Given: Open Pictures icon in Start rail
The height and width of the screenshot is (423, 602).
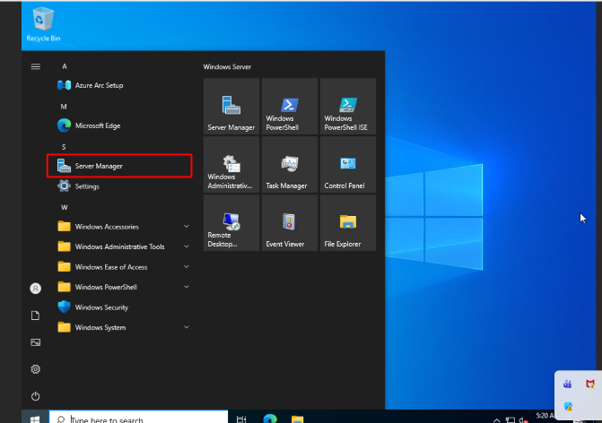Looking at the screenshot, I should point(35,342).
